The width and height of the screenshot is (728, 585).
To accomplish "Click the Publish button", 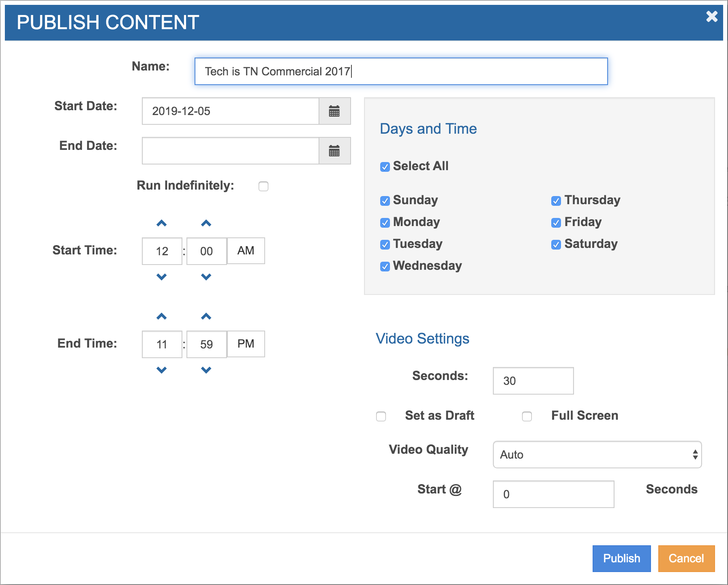I will coord(621,558).
